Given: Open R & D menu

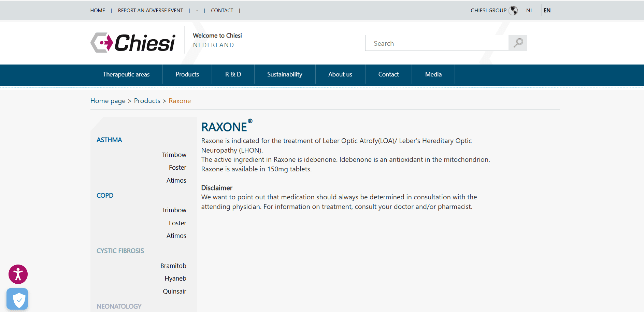Looking at the screenshot, I should click(233, 74).
